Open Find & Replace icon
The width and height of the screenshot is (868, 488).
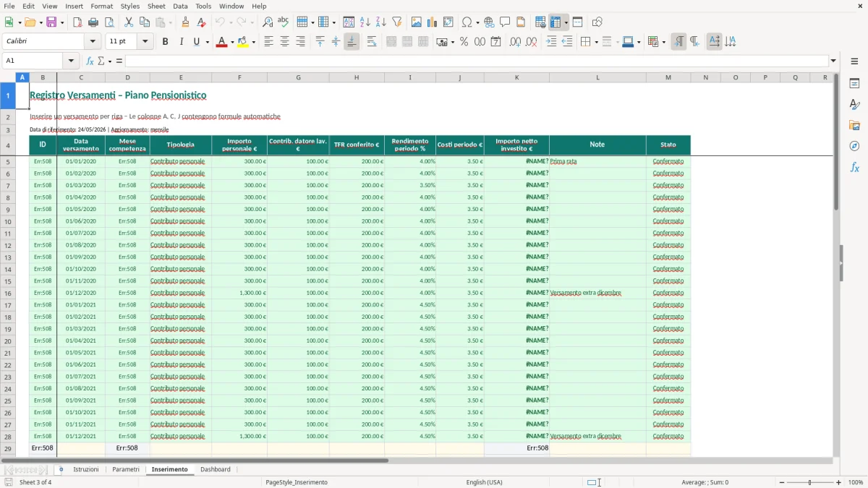268,22
